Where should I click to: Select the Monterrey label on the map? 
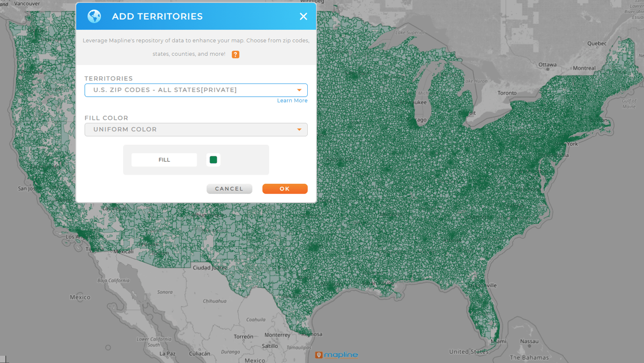point(277,335)
